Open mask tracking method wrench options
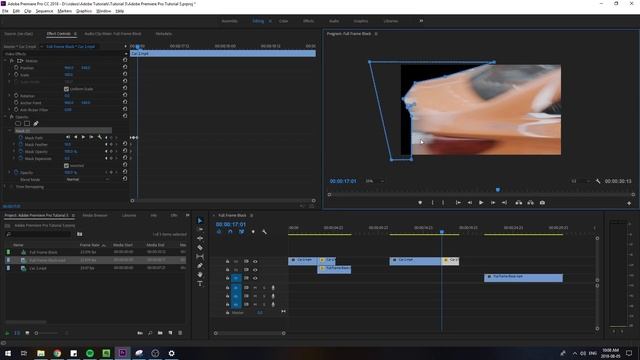This screenshot has width=640, height=360. click(100, 138)
